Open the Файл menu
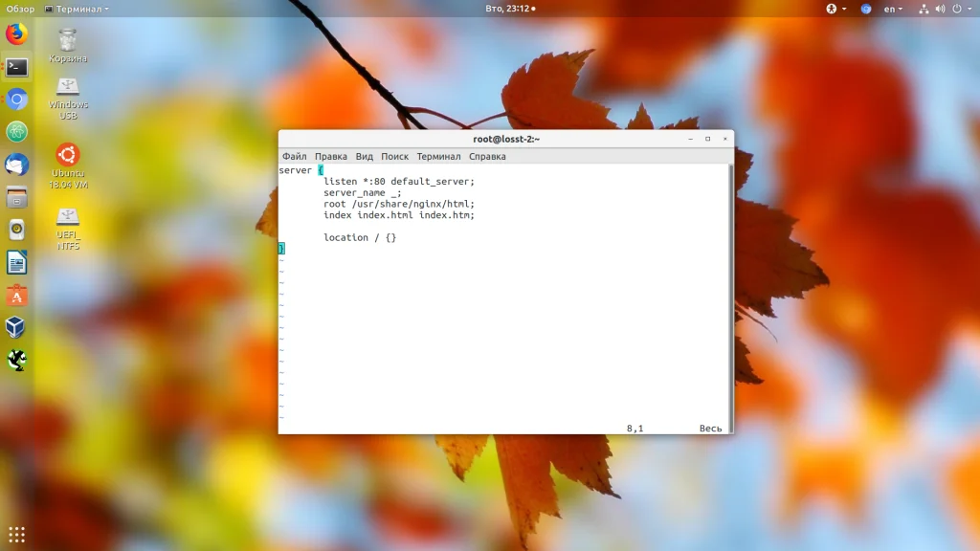The width and height of the screenshot is (980, 551). [x=295, y=156]
